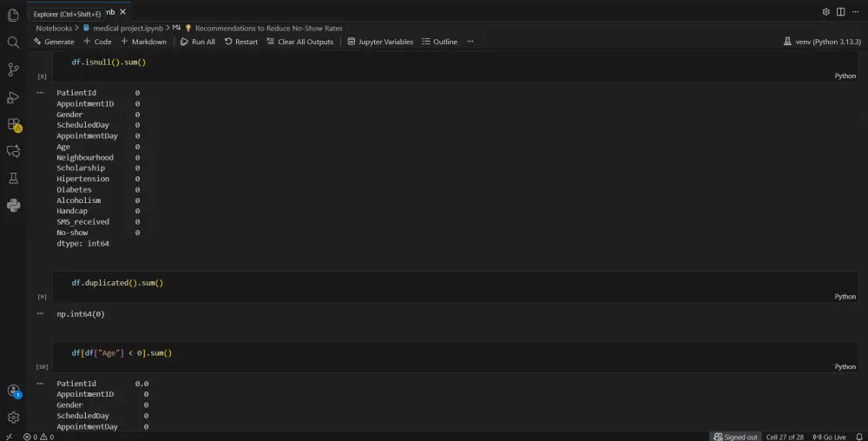The width and height of the screenshot is (868, 441).
Task: Open the Chat icon in the activity bar
Action: (x=13, y=151)
